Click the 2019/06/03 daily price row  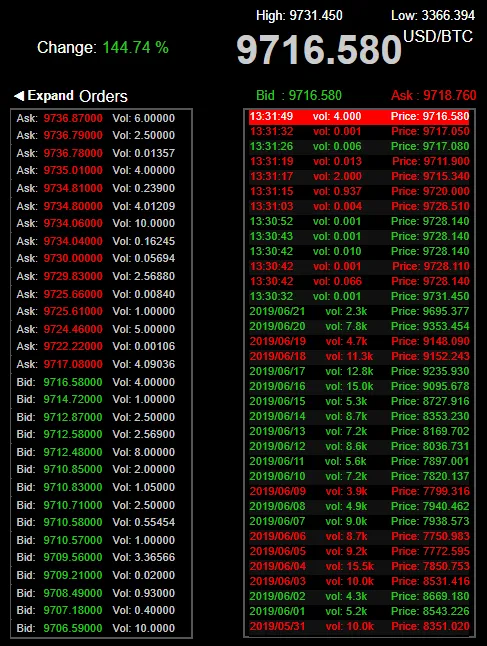tap(359, 581)
